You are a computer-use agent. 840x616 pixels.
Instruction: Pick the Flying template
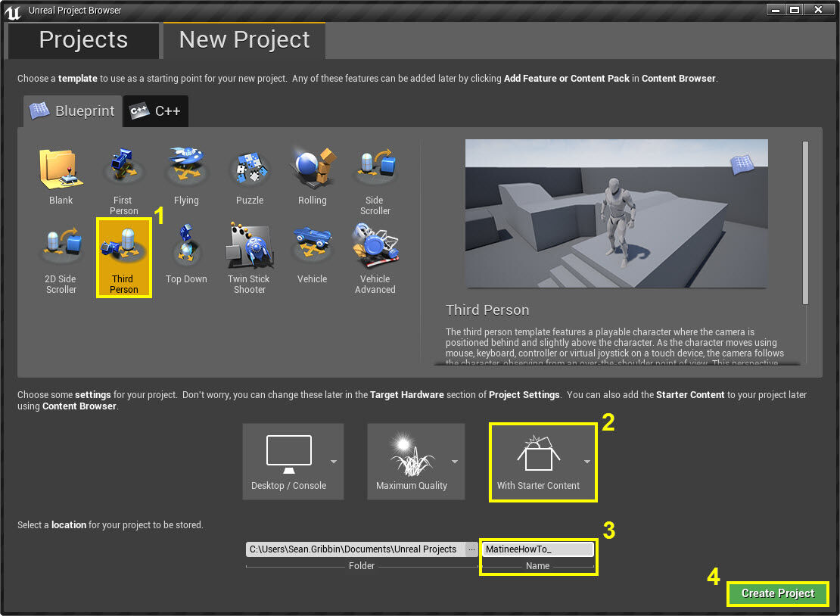pos(186,176)
